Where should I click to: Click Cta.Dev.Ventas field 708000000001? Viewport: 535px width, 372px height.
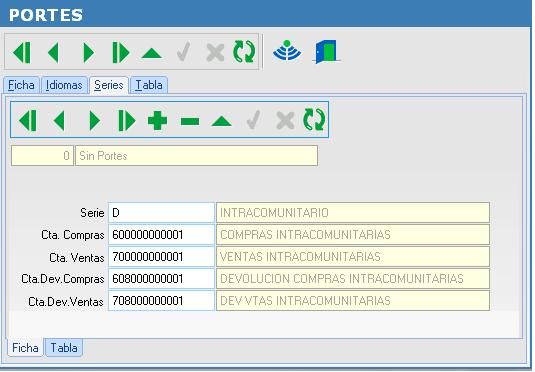[161, 301]
